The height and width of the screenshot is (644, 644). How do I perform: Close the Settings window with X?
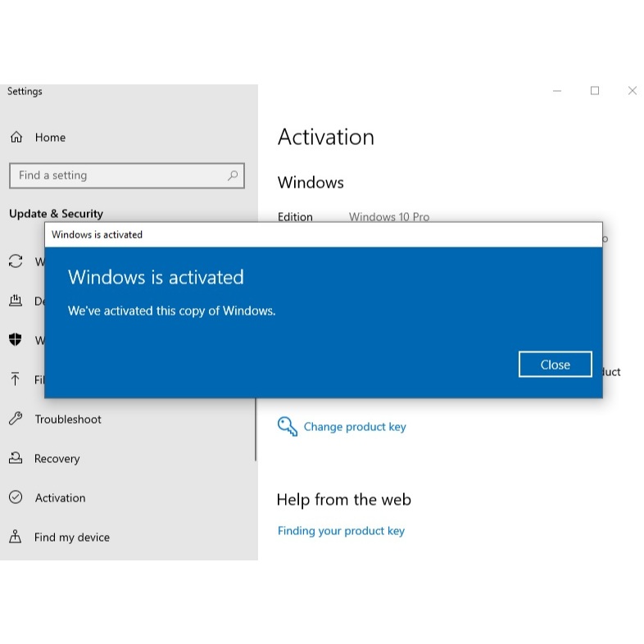(632, 91)
